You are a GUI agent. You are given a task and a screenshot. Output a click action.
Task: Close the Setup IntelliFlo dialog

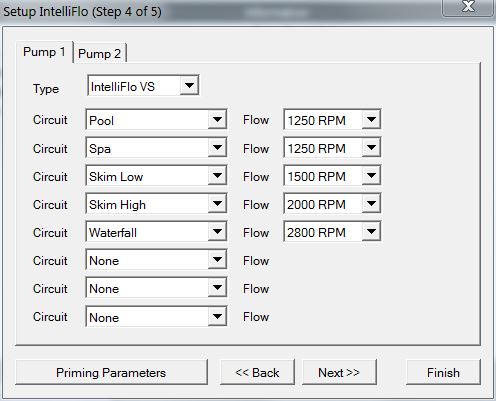[468, 7]
